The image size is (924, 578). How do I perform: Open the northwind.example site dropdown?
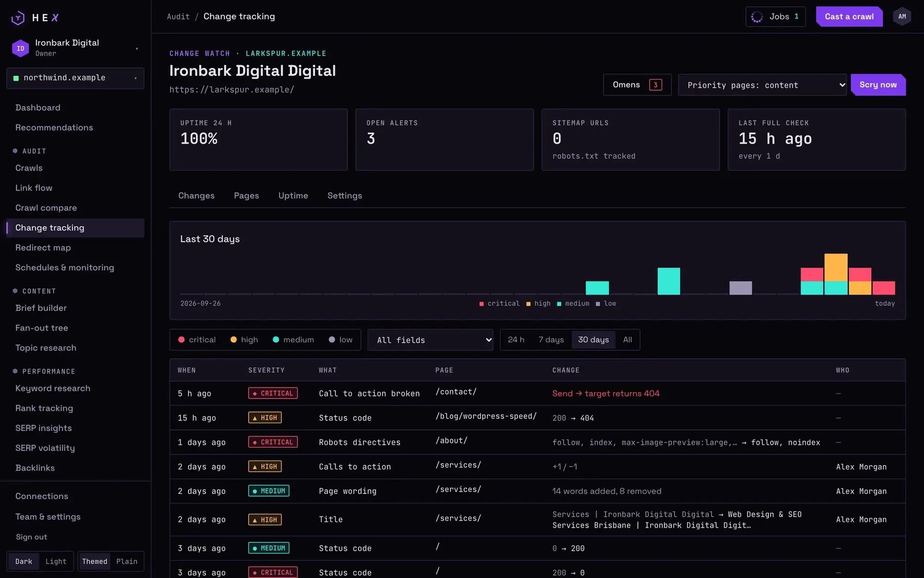point(75,78)
